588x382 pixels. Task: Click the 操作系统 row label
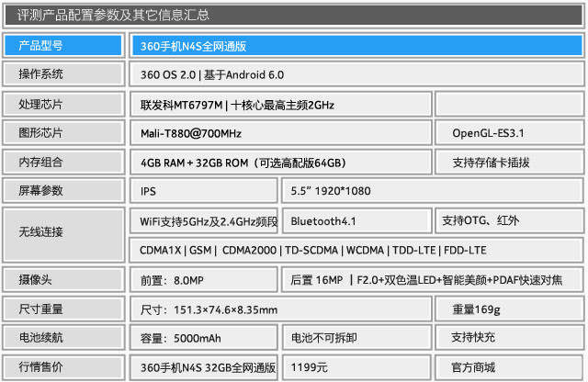(x=62, y=74)
